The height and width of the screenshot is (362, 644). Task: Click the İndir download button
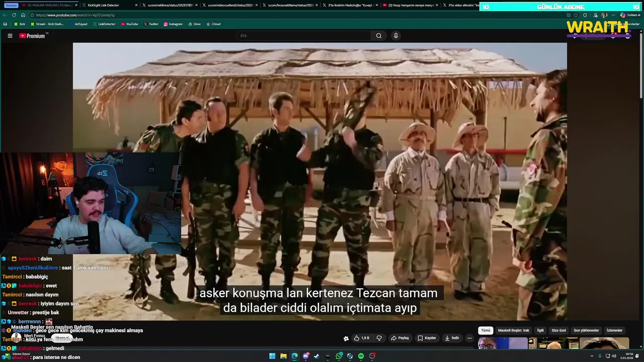[x=452, y=338]
